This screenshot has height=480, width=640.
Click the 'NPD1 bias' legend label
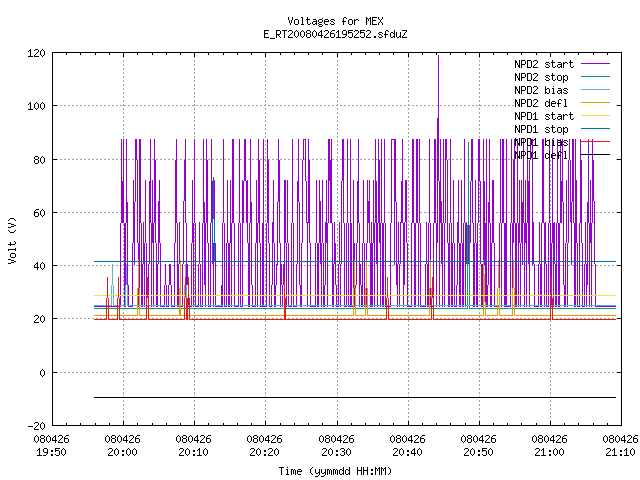pyautogui.click(x=541, y=142)
